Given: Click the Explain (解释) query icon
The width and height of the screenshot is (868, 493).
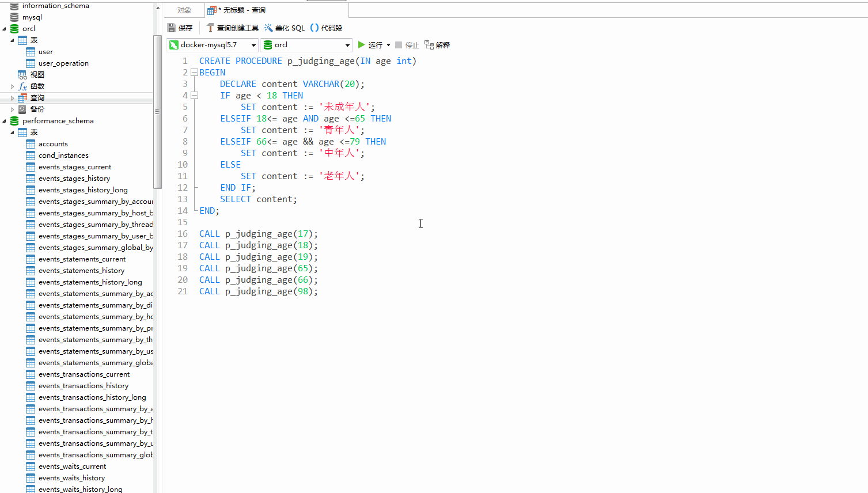Looking at the screenshot, I should [x=429, y=45].
